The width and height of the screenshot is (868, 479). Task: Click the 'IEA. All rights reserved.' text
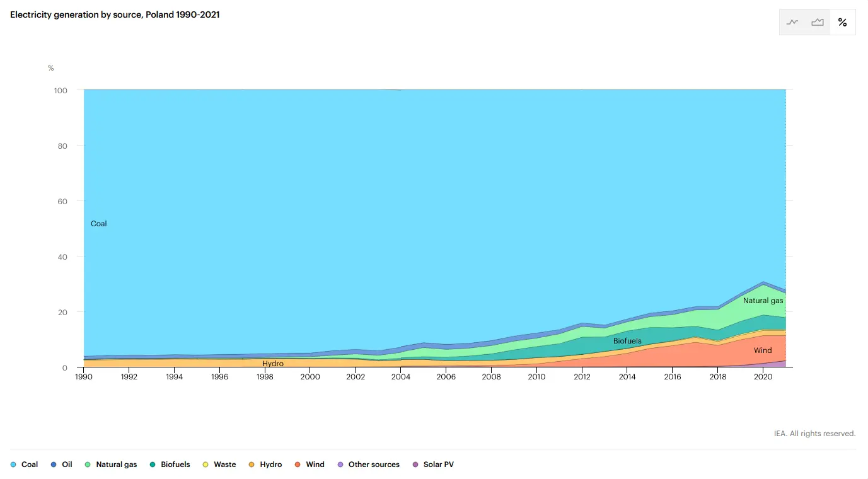[814, 434]
